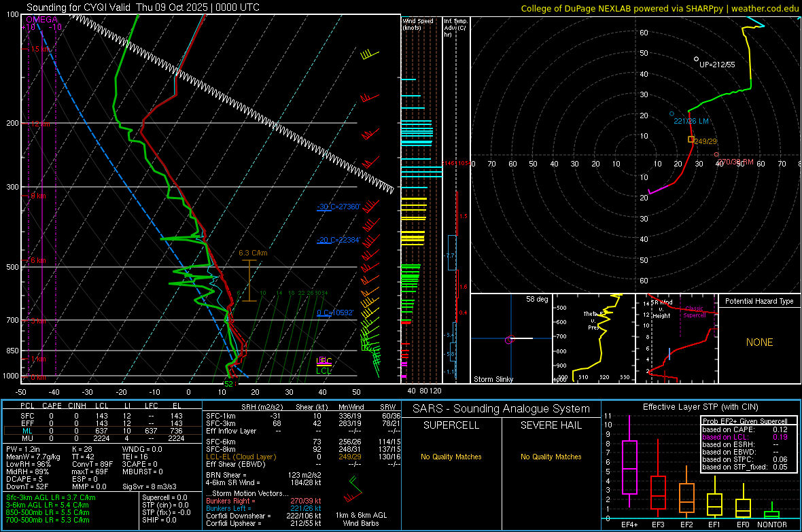Viewport: 802px width, 532px height.
Task: Click the white UP storm motion circle
Action: 696,59
